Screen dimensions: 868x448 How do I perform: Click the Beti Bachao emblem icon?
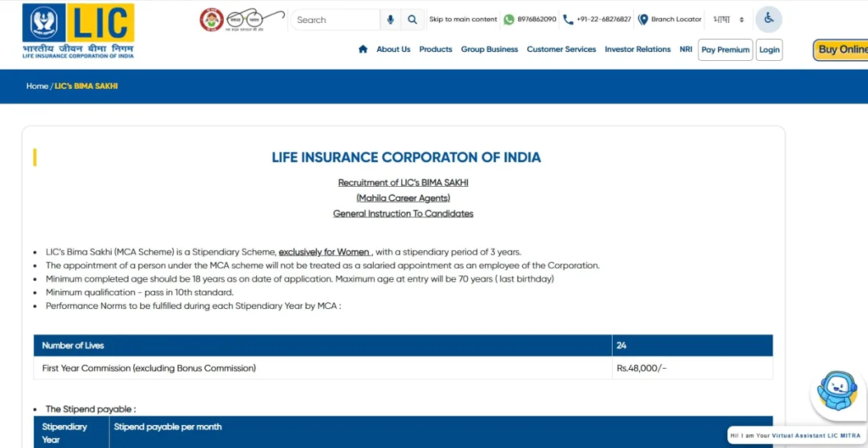click(x=211, y=20)
